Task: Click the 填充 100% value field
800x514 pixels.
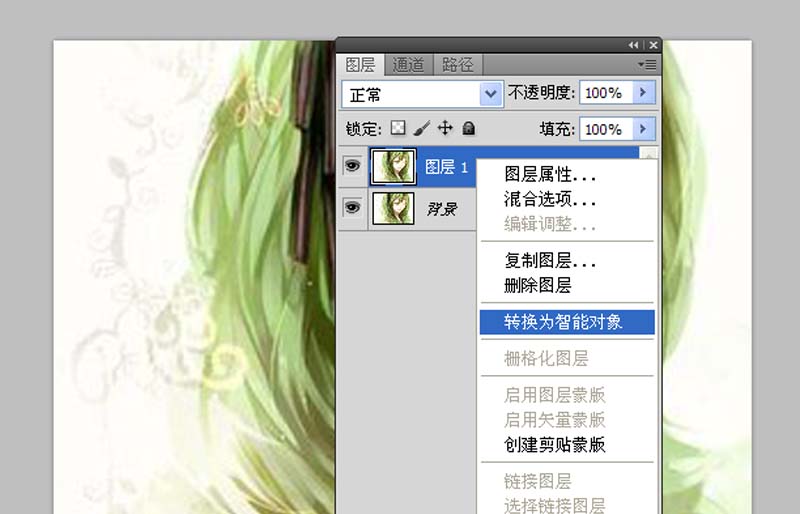Action: (606, 129)
